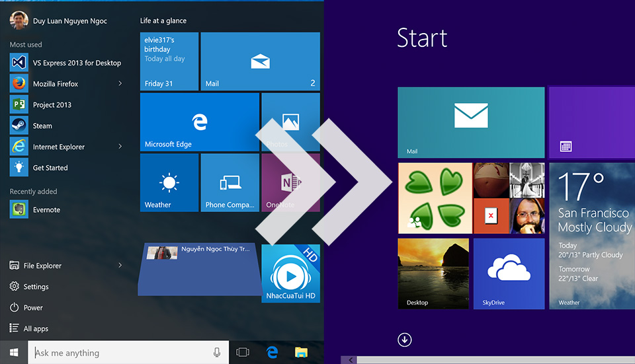Open the Project 2013 app icon
Screen dimensions: 635x364
tap(19, 104)
